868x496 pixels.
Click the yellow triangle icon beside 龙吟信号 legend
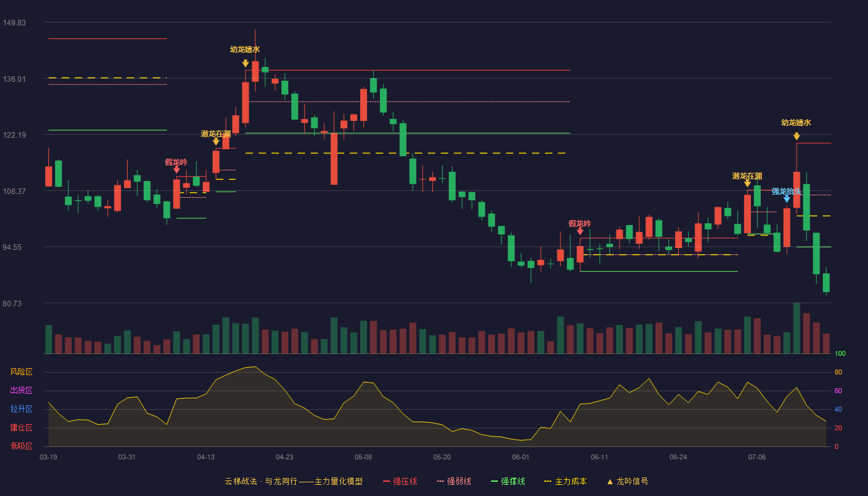pos(609,481)
